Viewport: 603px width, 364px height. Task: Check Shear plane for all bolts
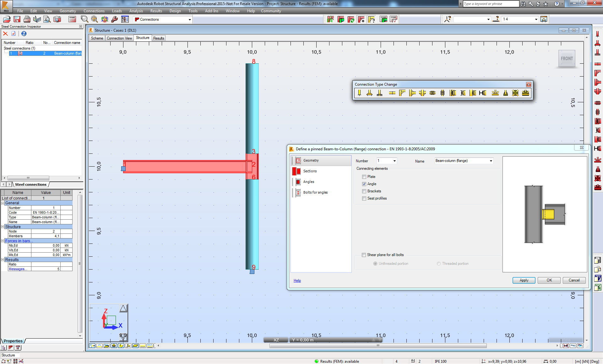[364, 255]
